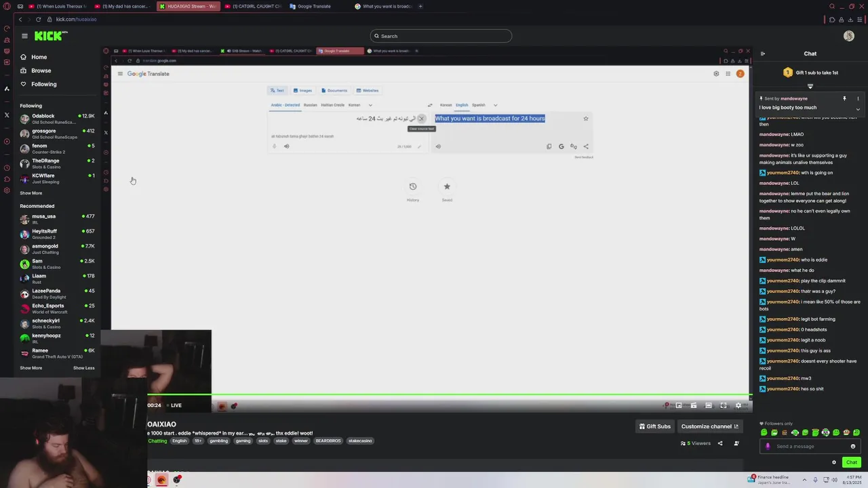Toggle theater mode on the player

tap(709, 405)
